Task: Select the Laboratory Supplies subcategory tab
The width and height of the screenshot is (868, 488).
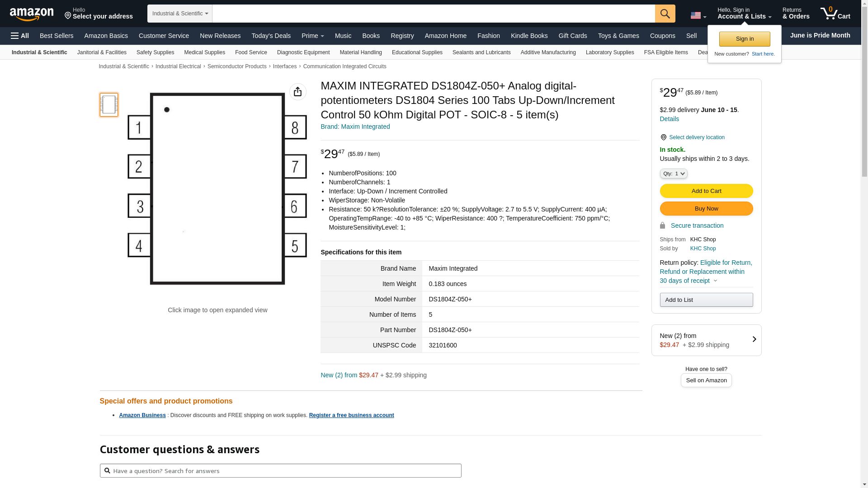Action: tap(609, 52)
